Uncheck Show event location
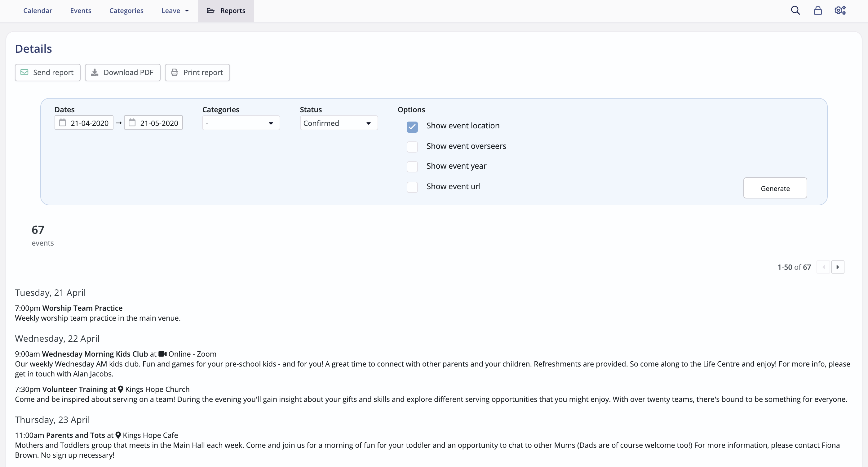The width and height of the screenshot is (868, 467). click(412, 127)
